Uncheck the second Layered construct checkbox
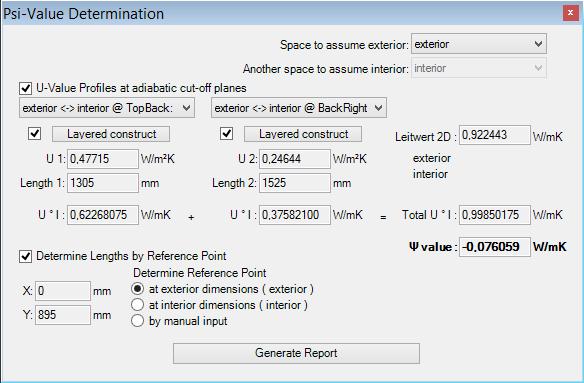584x383 pixels. coord(226,133)
